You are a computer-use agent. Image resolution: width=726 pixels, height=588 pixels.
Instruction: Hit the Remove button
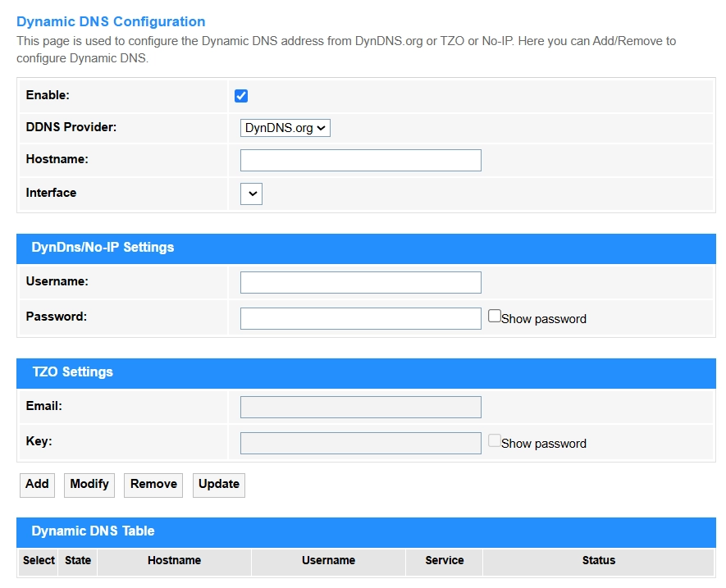coord(153,484)
